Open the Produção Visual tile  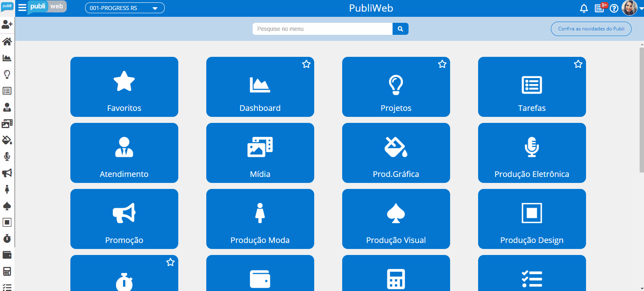coord(396,219)
